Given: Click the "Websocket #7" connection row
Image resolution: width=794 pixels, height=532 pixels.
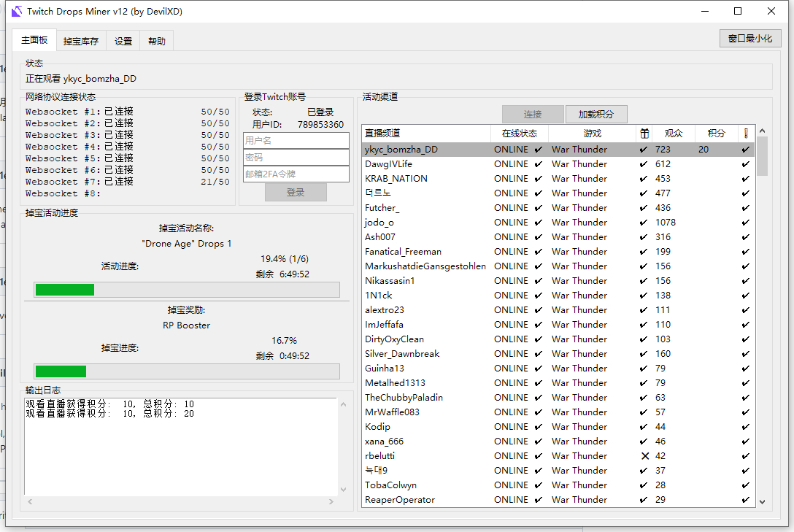Looking at the screenshot, I should pyautogui.click(x=127, y=182).
